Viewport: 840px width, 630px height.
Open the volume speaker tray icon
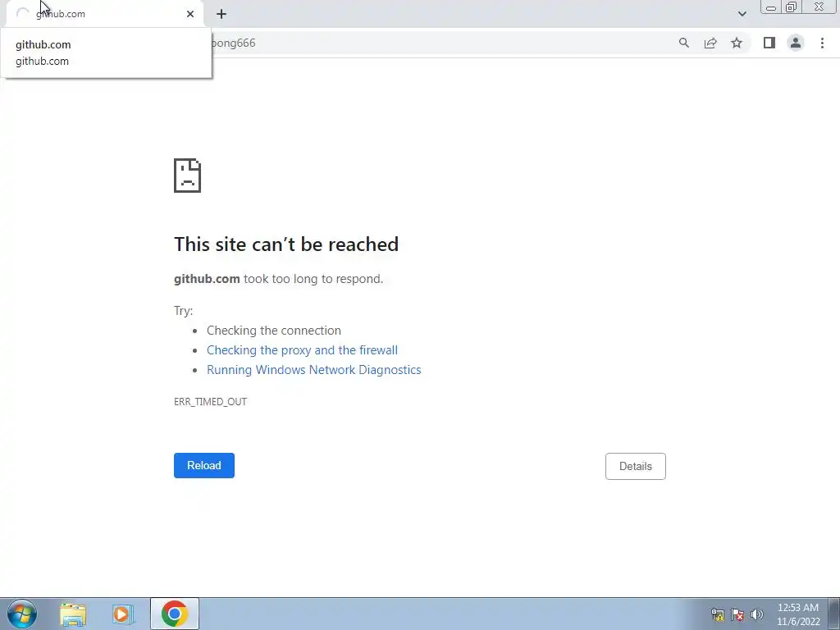point(757,614)
